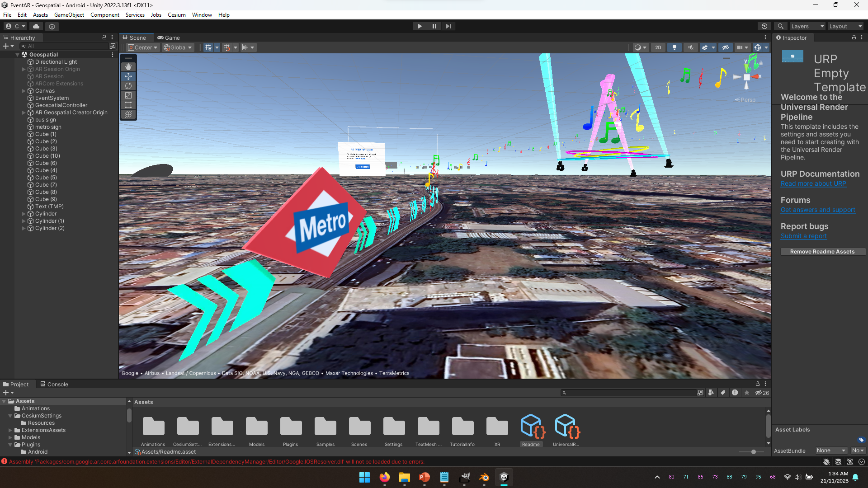Open the Layers dropdown
This screenshot has width=868, height=488.
807,26
